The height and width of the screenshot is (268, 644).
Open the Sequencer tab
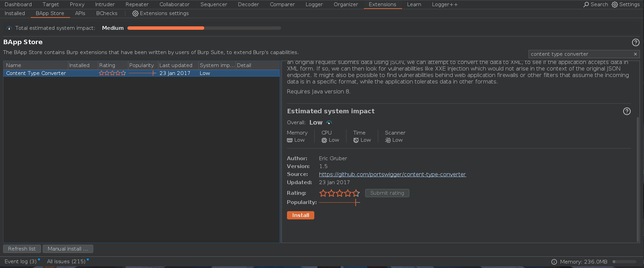pos(214,4)
